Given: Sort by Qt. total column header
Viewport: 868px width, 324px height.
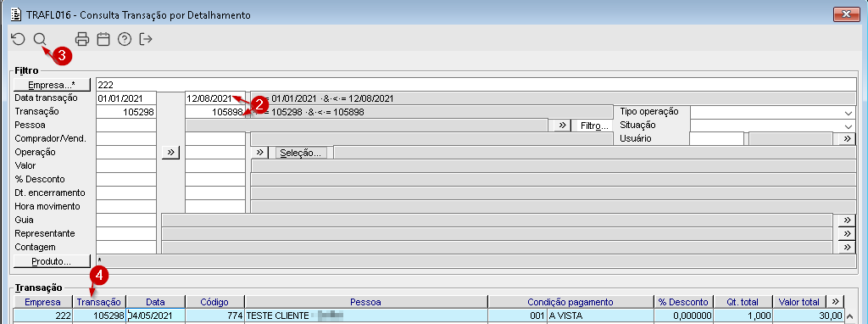Looking at the screenshot, I should 742,302.
